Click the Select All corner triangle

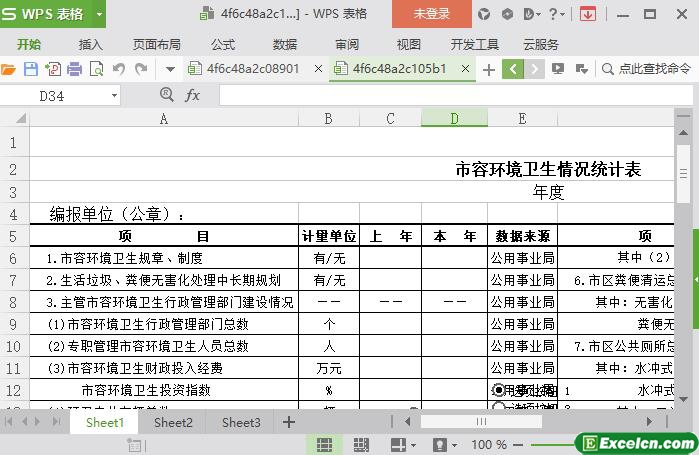coord(21,118)
